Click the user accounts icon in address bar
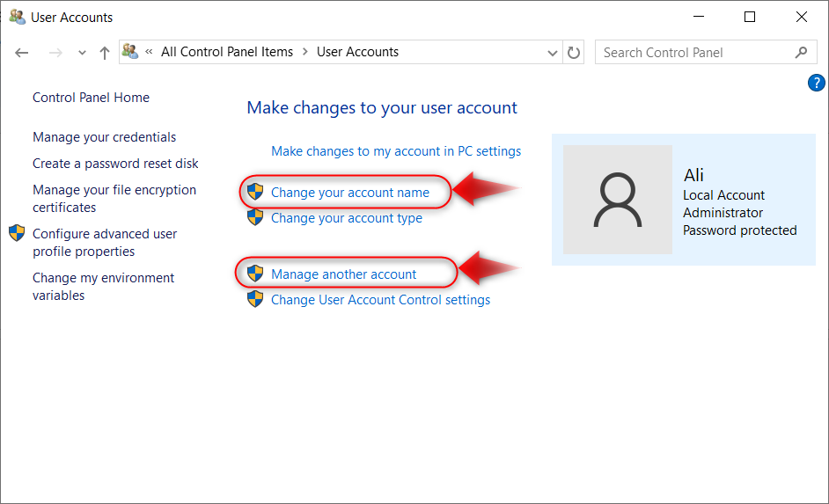 coord(130,52)
